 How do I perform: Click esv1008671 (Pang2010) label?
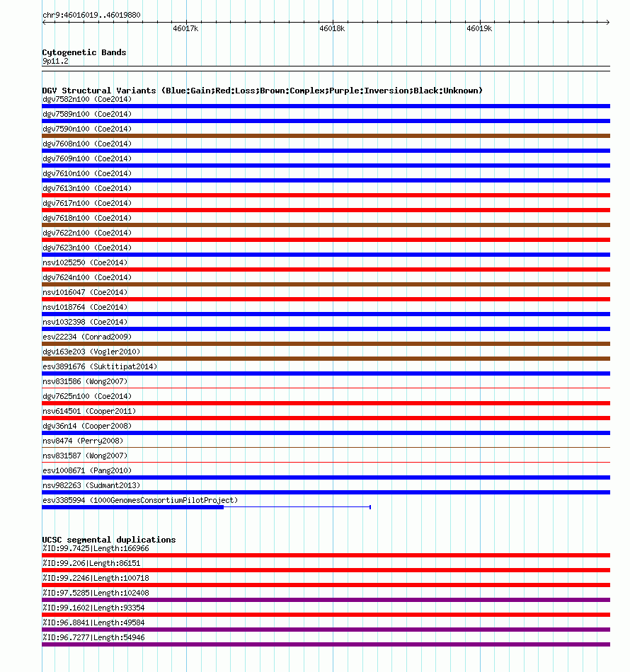coord(87,470)
